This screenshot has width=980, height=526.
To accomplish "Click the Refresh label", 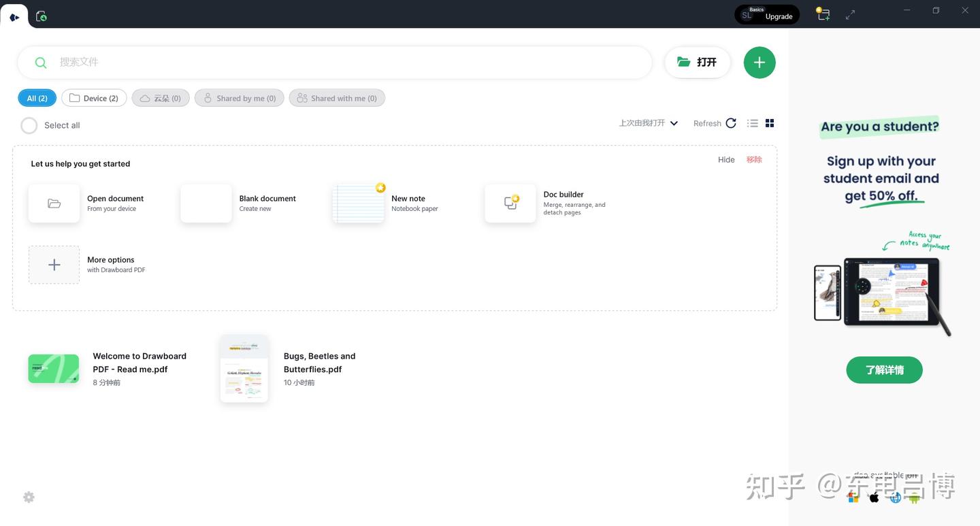I will click(x=707, y=124).
